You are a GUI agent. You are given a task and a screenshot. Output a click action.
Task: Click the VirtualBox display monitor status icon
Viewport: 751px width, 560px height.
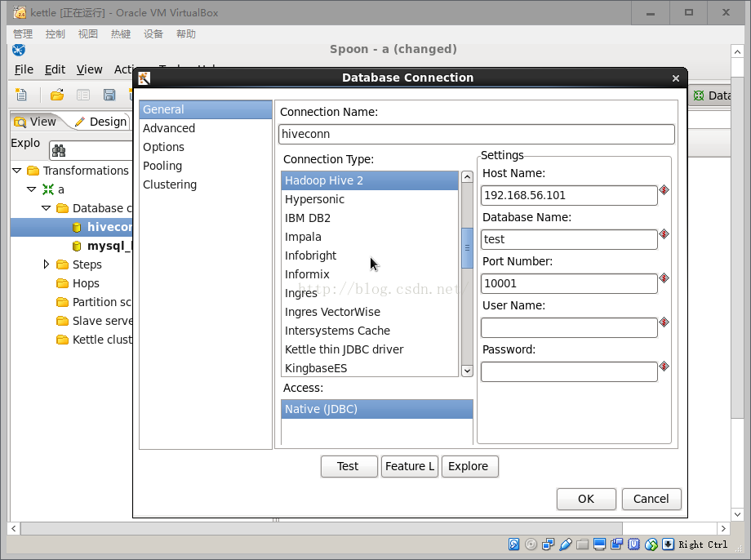(x=599, y=544)
